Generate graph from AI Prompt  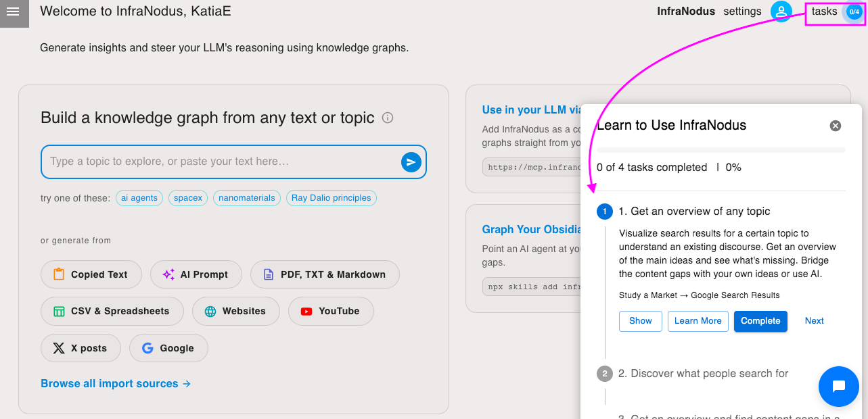click(x=196, y=274)
